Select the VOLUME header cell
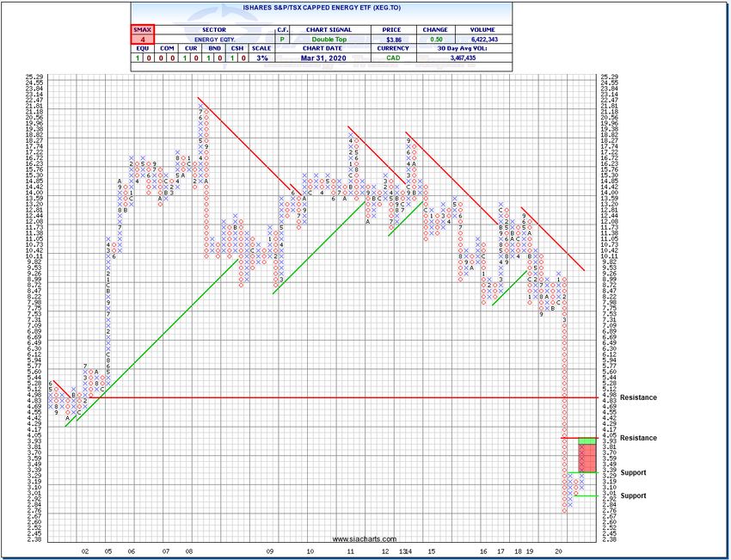This screenshot has width=731, height=560. [x=482, y=30]
